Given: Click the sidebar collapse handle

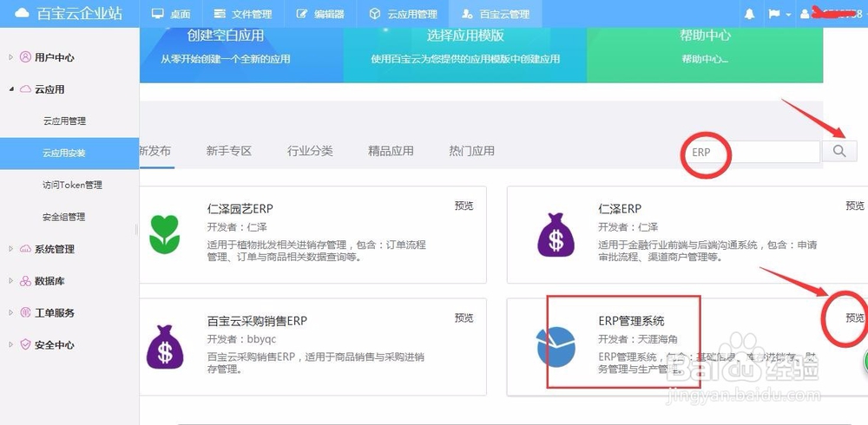Looking at the screenshot, I should (137, 230).
